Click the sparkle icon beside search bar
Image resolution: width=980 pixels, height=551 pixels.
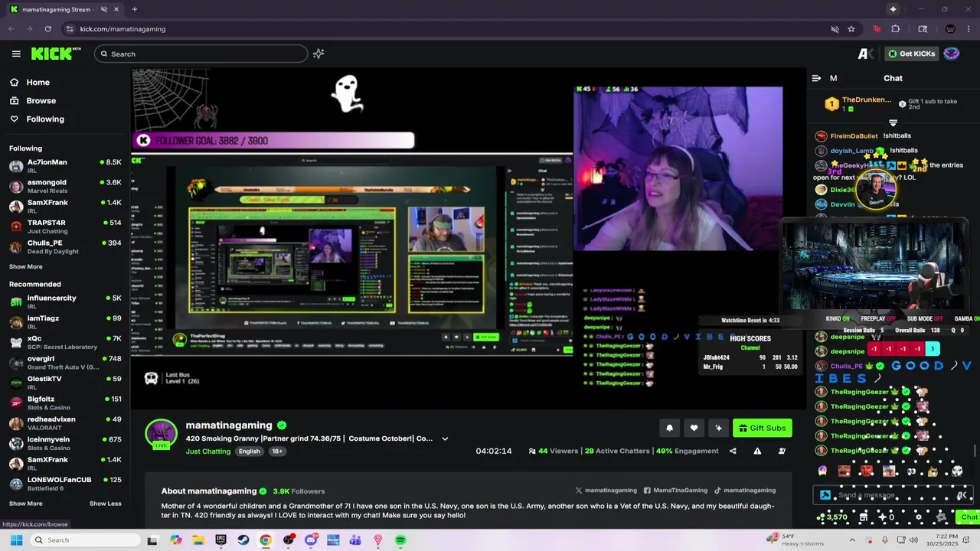318,54
